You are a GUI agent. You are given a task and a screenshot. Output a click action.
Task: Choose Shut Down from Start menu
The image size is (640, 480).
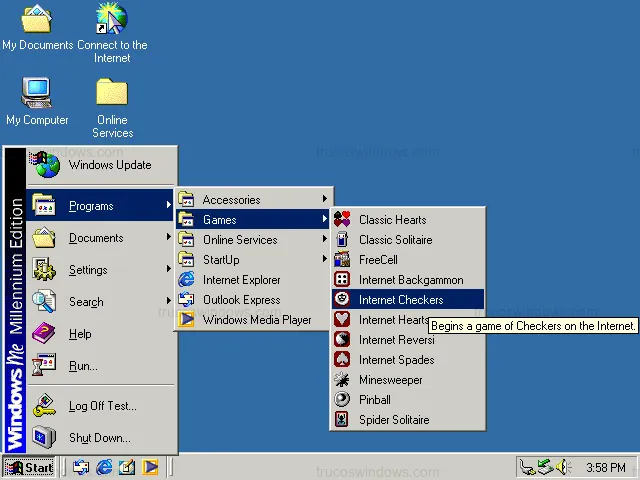point(99,438)
